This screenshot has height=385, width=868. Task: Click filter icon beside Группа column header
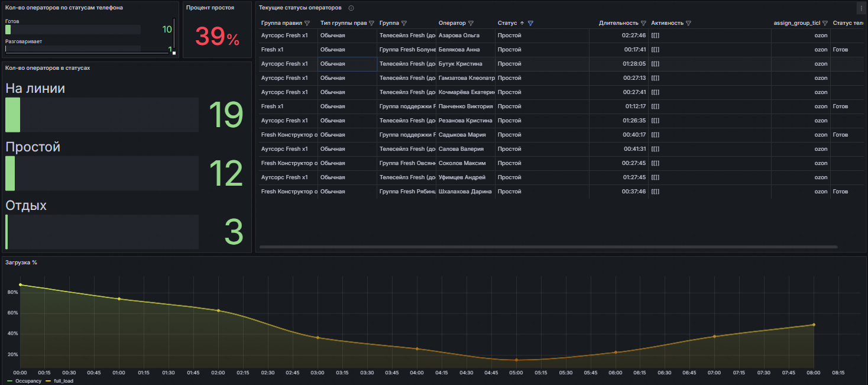(404, 23)
